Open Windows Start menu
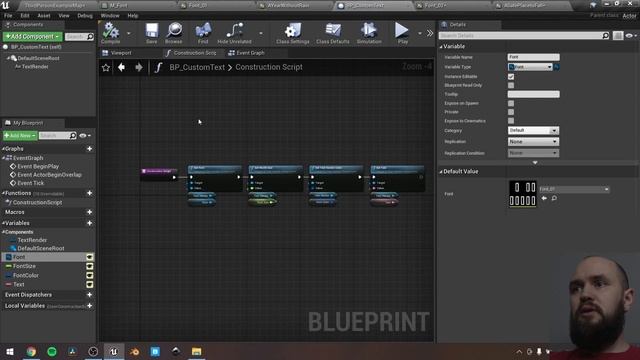Viewport: 640px width, 360px height. [x=10, y=351]
